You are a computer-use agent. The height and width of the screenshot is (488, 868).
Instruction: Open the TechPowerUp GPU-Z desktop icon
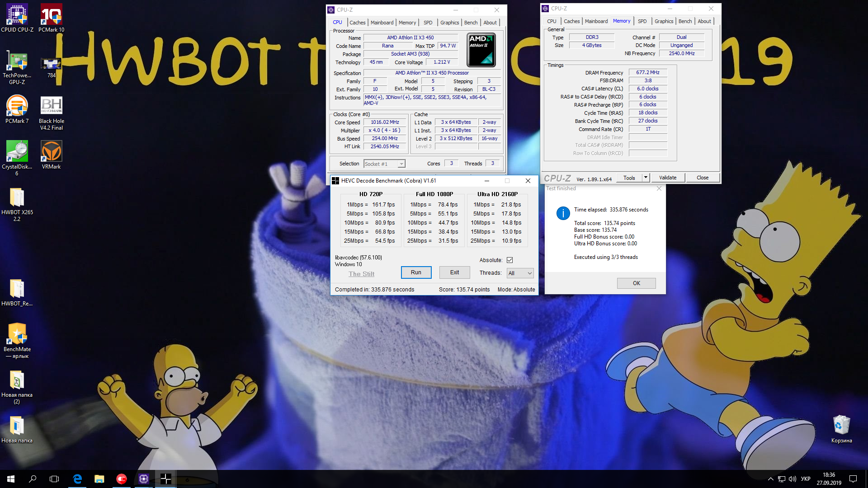coord(17,67)
